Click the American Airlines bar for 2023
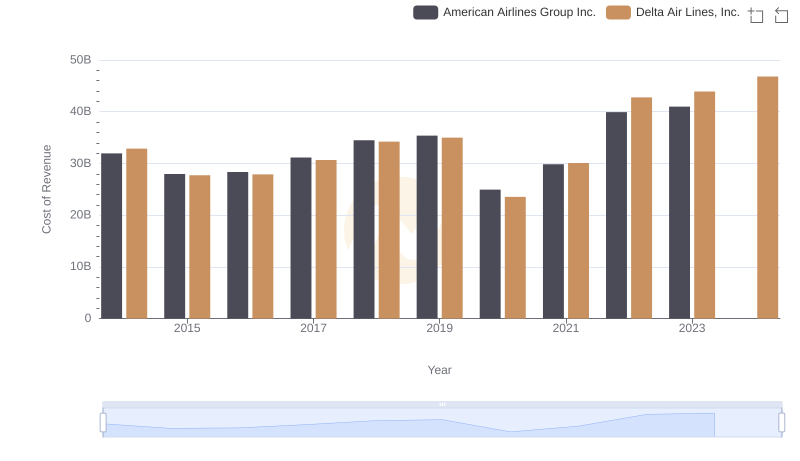This screenshot has height=461, width=800. (x=679, y=213)
